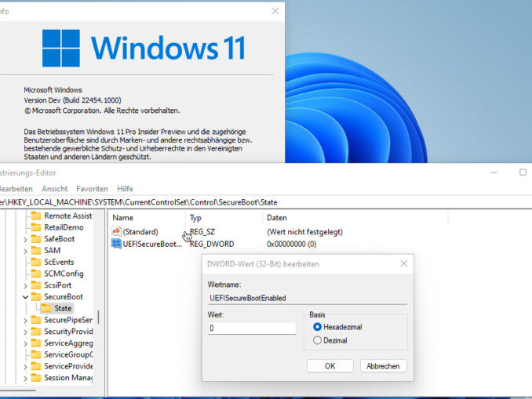Click the tree pane vertical scrollbar thumb
Screen dimensions: 532x399
[x=98, y=317]
